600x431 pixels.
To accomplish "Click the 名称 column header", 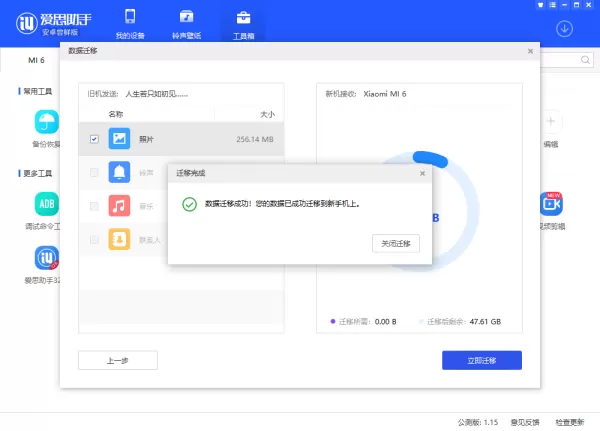I will [x=116, y=114].
